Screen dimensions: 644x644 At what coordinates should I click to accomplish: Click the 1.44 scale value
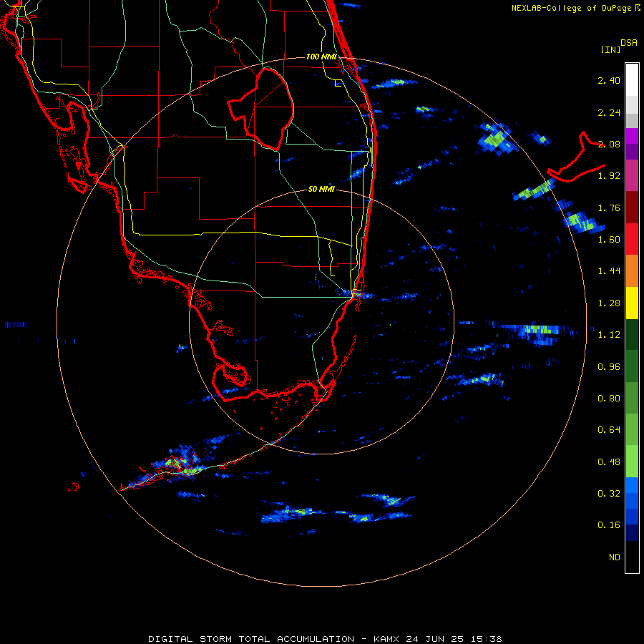coord(609,271)
